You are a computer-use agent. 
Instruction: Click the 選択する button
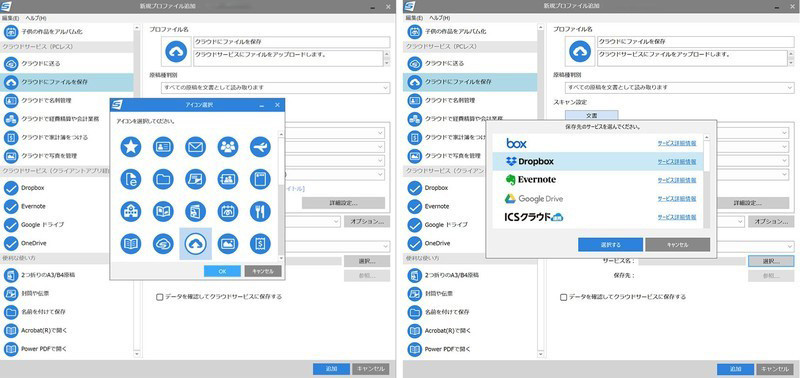[x=610, y=244]
